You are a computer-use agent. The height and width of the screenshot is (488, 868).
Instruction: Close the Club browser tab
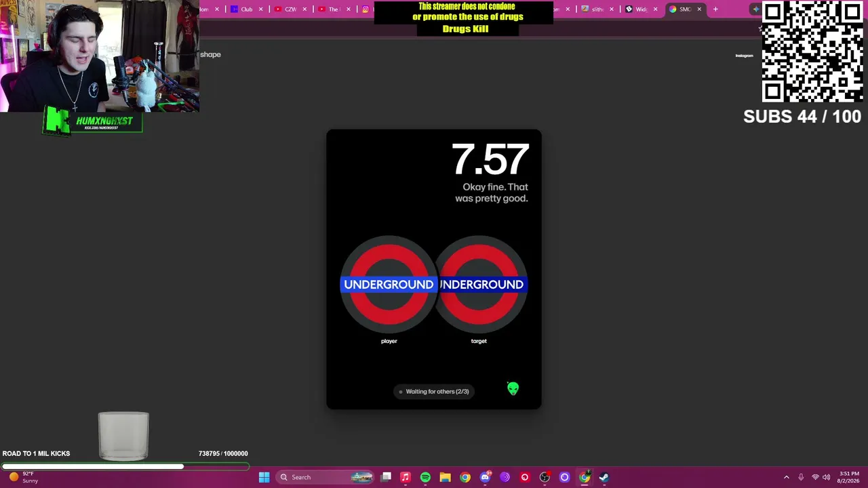pos(260,9)
